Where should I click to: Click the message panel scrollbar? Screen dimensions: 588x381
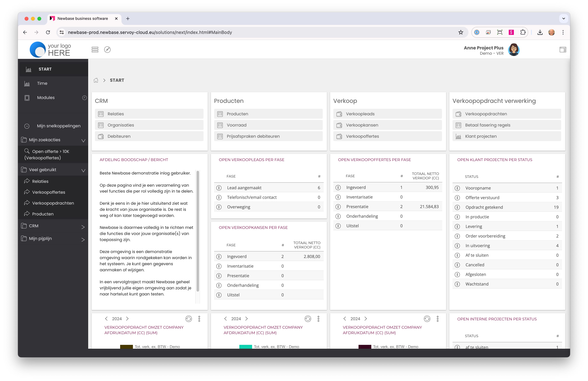[x=198, y=231]
